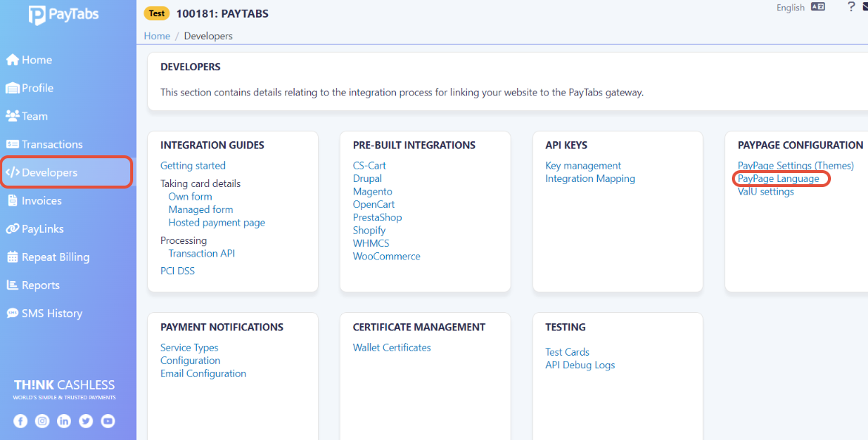Click the PayTabs logo
868x440 pixels.
pyautogui.click(x=64, y=15)
